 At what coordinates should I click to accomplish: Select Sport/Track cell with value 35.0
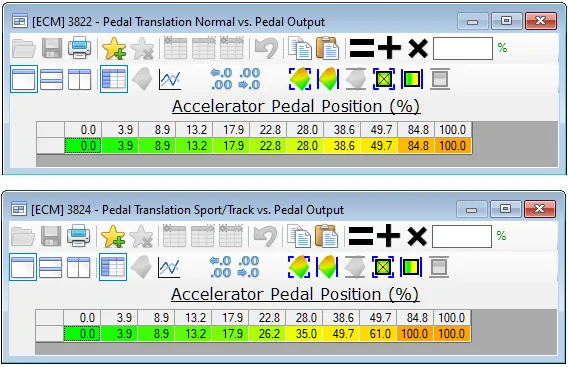[x=304, y=334]
